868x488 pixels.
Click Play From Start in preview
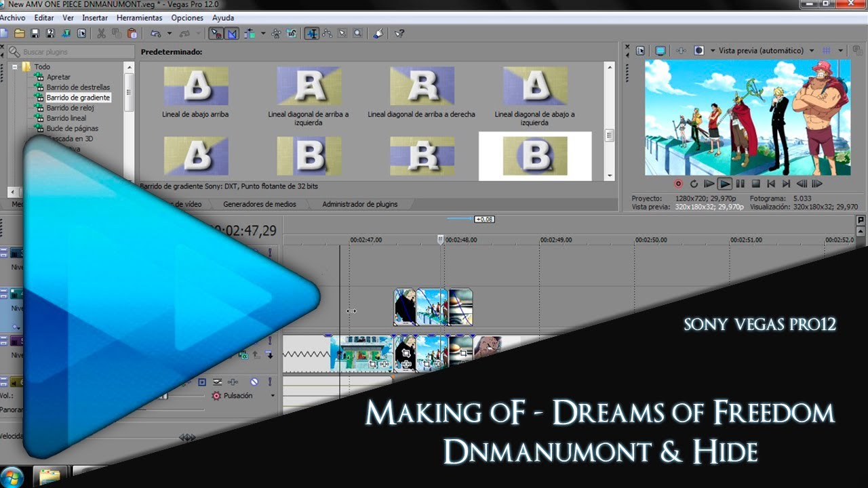point(709,183)
